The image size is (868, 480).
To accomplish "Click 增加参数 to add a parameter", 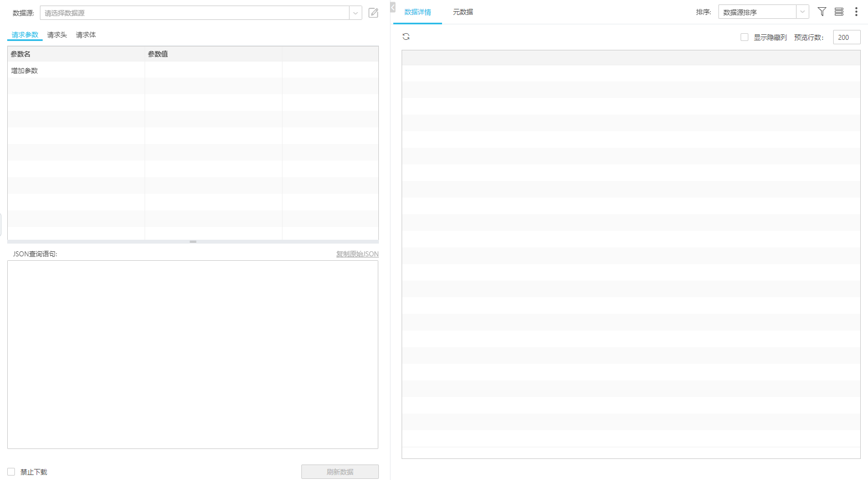I will coord(24,70).
